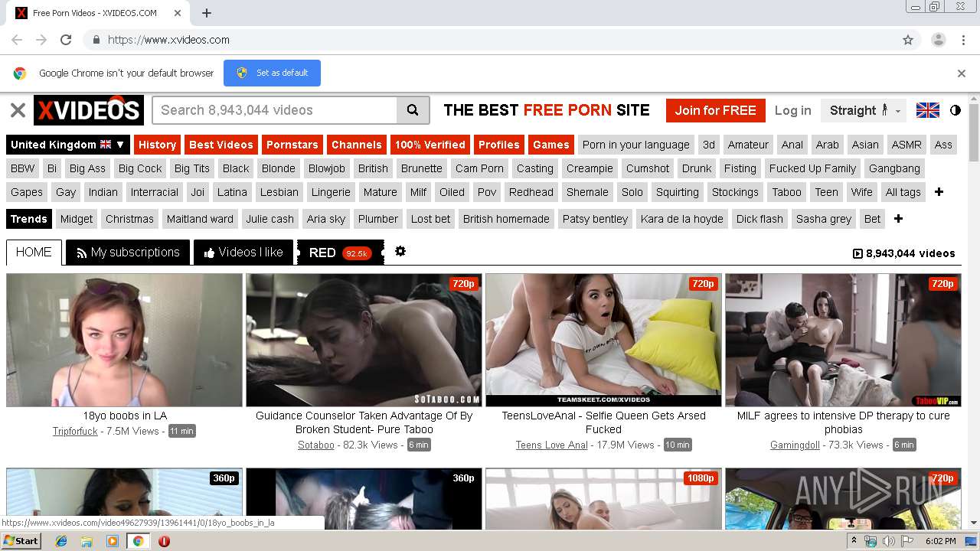The width and height of the screenshot is (980, 551).
Task: Open the Chrome profile avatar icon
Action: tap(938, 40)
